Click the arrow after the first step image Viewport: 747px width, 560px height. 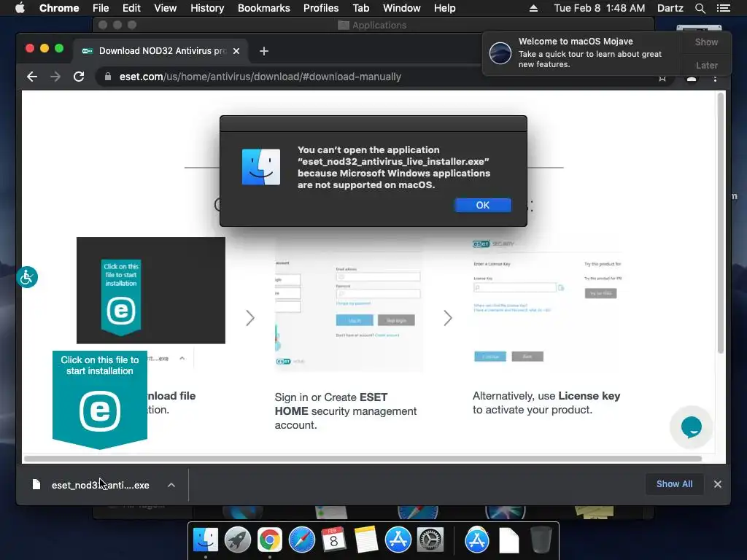click(250, 318)
